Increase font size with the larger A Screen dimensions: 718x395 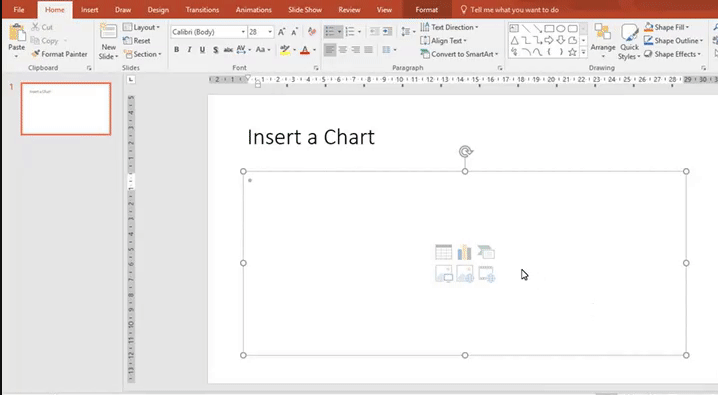point(282,32)
